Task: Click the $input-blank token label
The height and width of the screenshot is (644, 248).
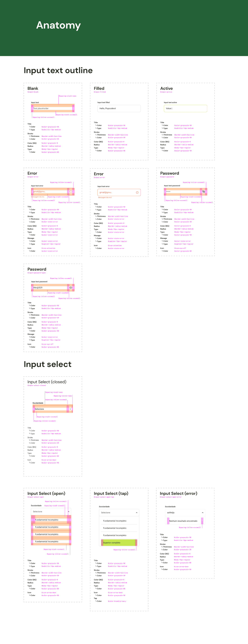Action: pyautogui.click(x=33, y=92)
